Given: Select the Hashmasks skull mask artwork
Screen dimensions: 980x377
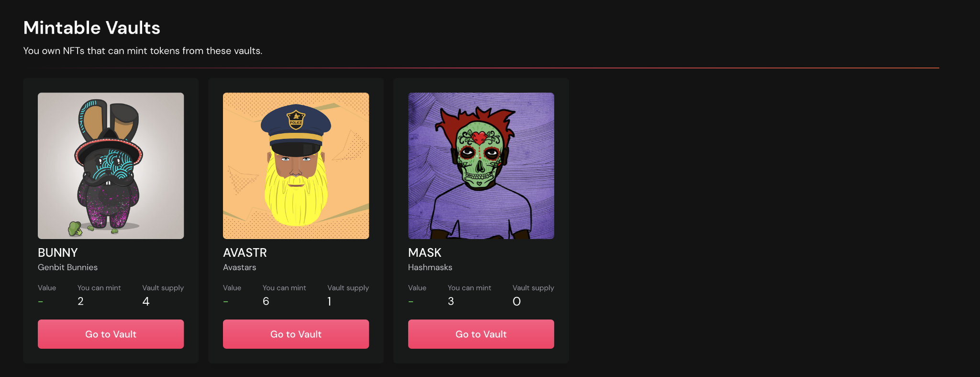Looking at the screenshot, I should (481, 166).
